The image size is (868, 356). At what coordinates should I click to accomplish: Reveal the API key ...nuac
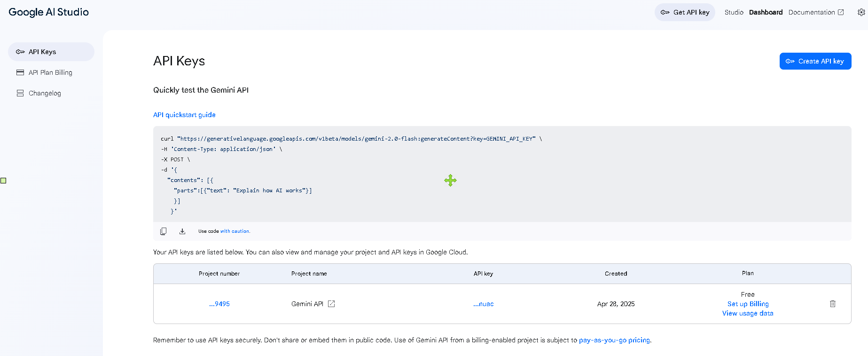(x=484, y=304)
